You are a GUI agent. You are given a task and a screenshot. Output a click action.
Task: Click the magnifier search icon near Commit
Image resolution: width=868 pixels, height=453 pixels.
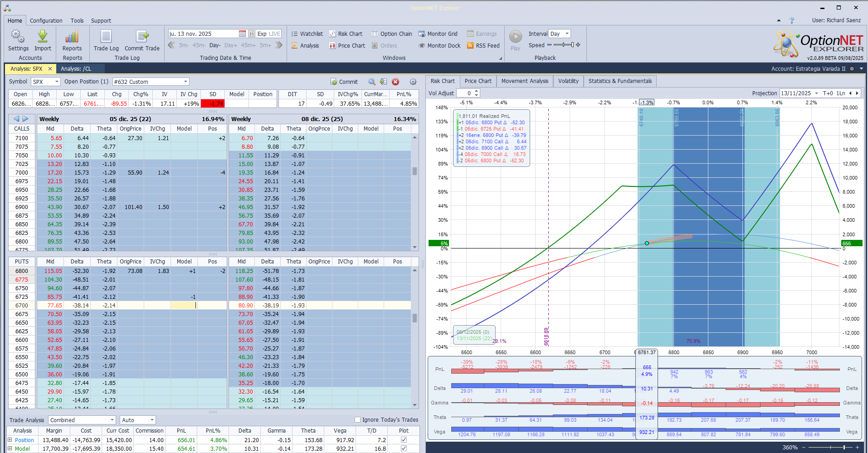coord(372,82)
